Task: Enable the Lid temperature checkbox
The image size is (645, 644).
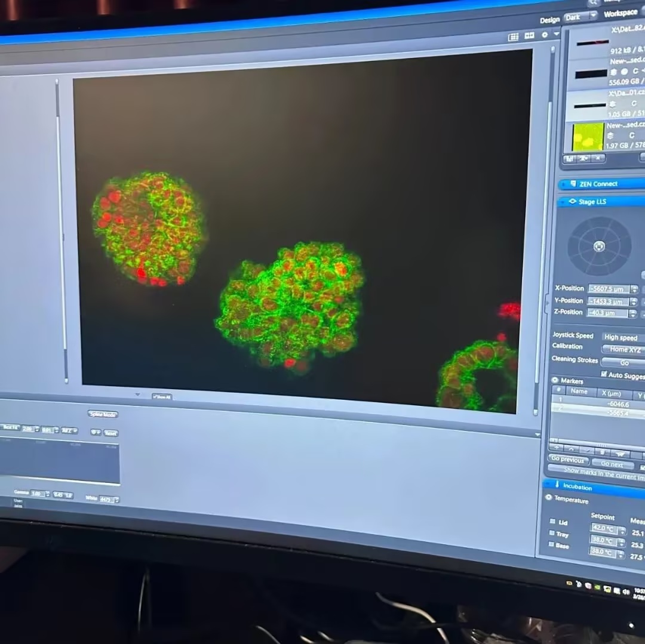Action: tap(553, 521)
